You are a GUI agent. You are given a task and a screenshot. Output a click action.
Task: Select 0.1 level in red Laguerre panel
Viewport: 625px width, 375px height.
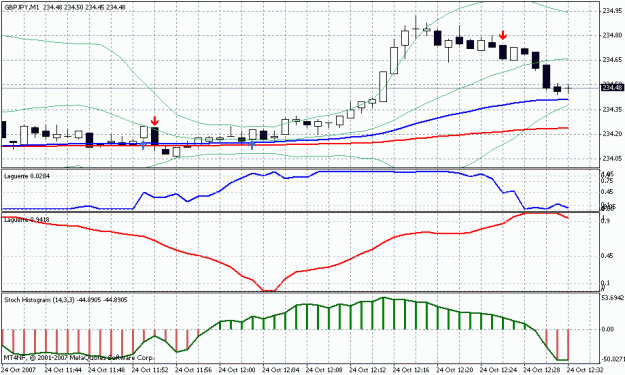[606, 283]
